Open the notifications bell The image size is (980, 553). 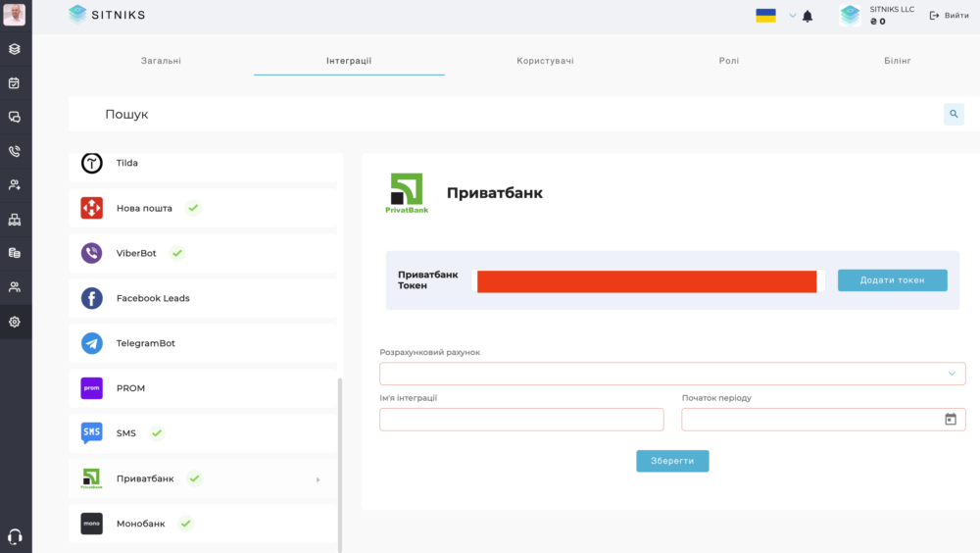pyautogui.click(x=808, y=17)
